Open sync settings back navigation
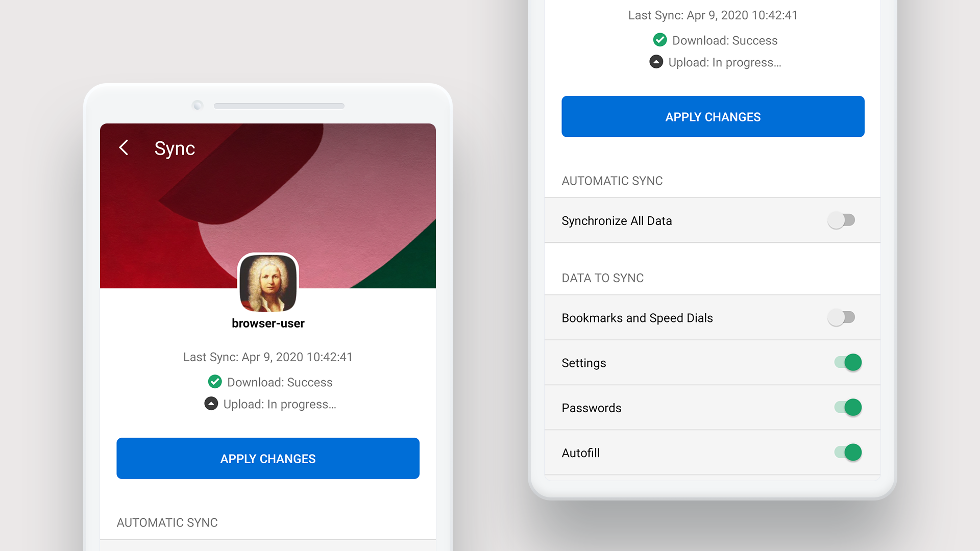Screen dimensions: 980x551 point(125,146)
